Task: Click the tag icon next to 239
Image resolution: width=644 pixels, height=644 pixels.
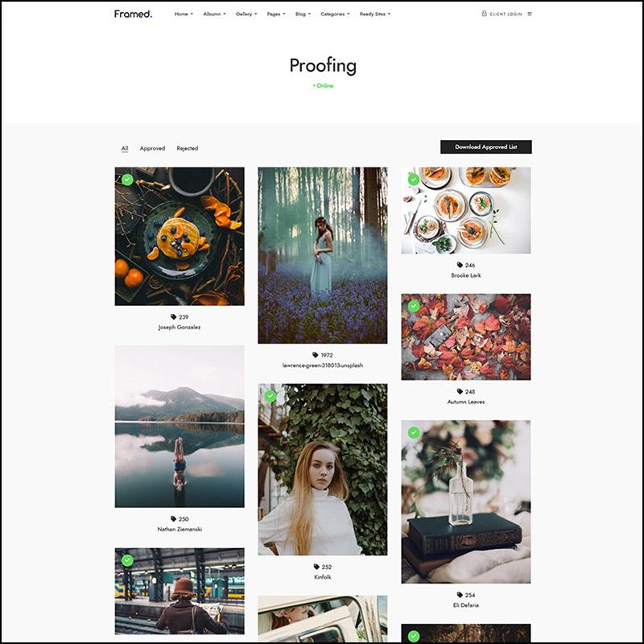Action: [x=173, y=316]
